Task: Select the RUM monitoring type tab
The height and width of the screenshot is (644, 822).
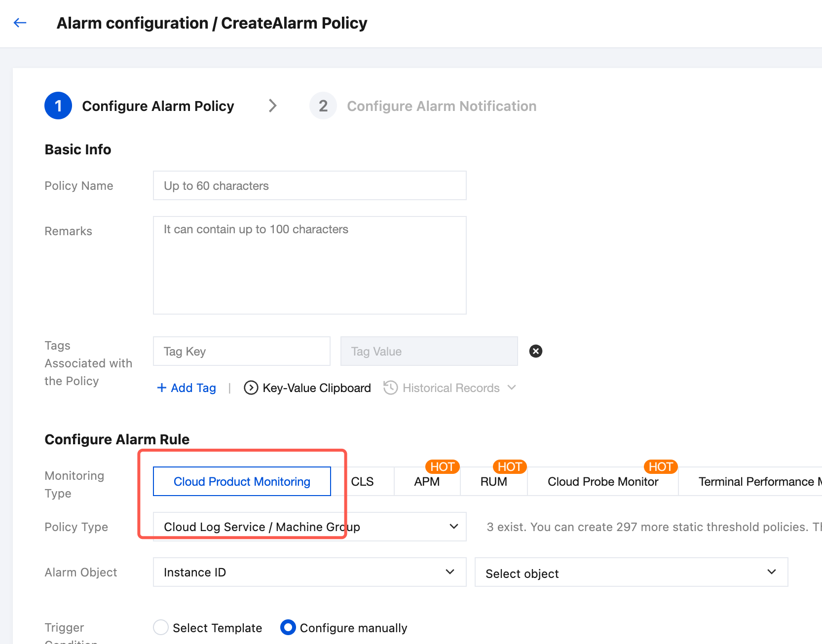Action: click(493, 482)
